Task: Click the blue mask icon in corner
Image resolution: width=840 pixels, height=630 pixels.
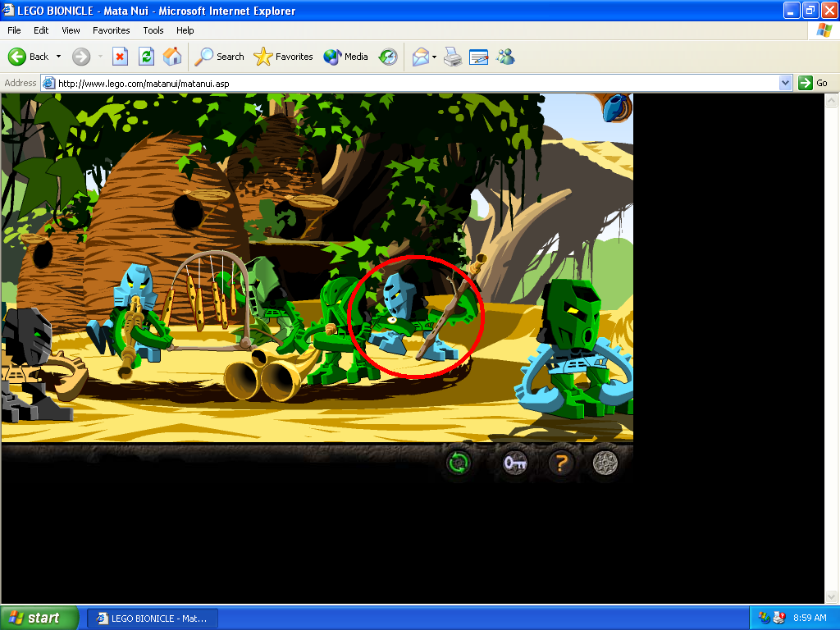Action: pos(616,107)
